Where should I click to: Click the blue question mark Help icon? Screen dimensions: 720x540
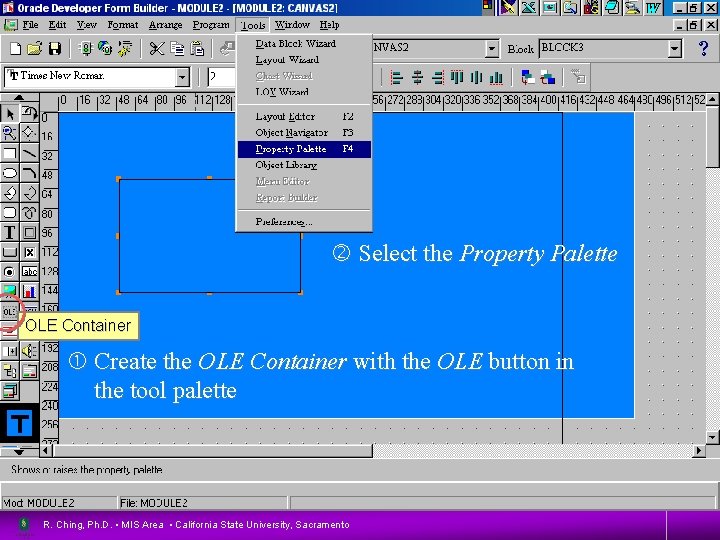(x=703, y=48)
